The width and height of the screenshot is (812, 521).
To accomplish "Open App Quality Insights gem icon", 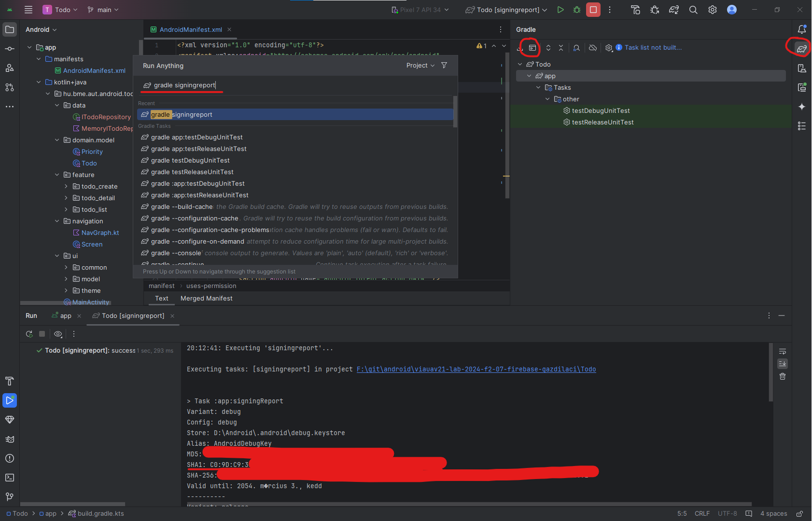I will [10, 420].
